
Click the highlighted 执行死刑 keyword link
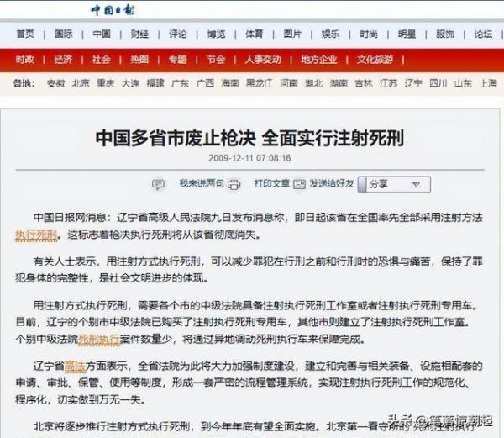(x=35, y=235)
